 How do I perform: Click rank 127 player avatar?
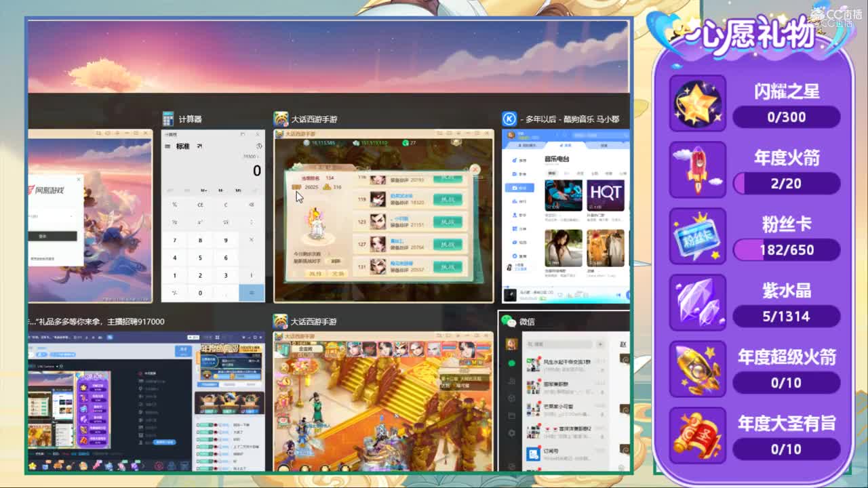(378, 244)
